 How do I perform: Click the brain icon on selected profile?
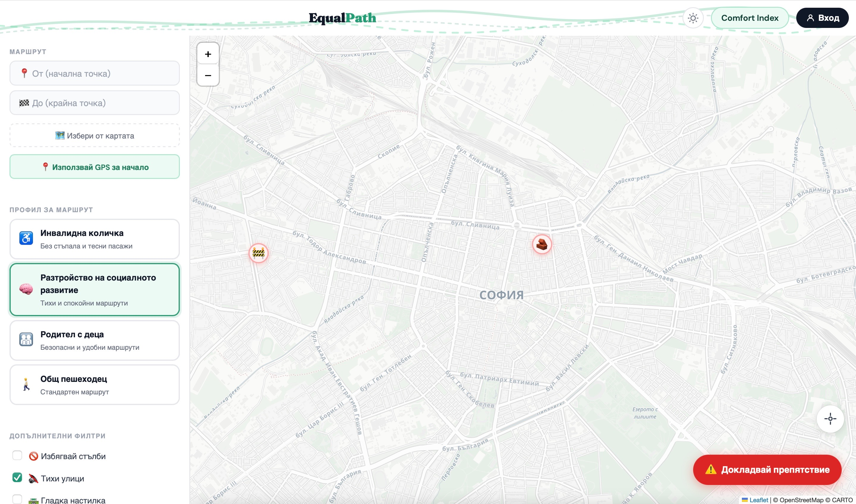pyautogui.click(x=26, y=289)
